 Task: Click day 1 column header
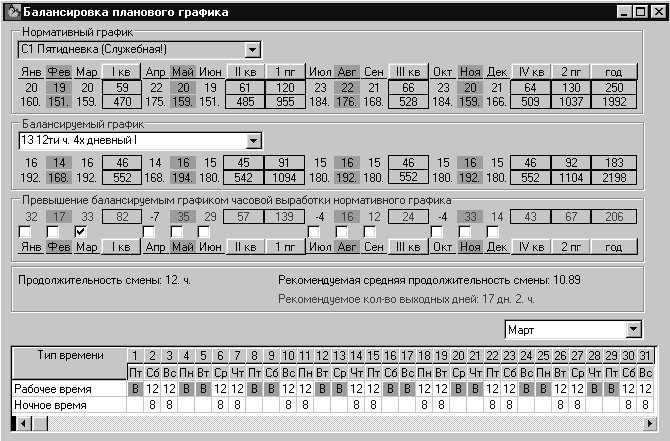135,356
